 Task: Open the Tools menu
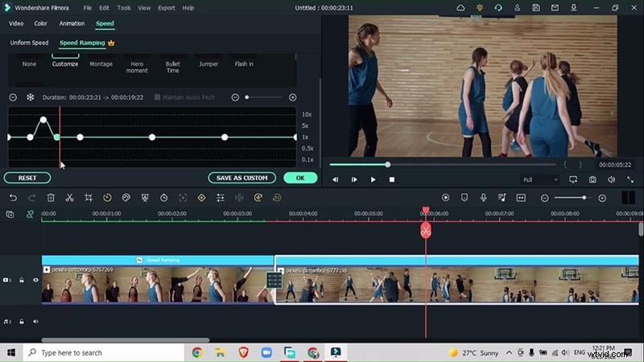coord(124,8)
